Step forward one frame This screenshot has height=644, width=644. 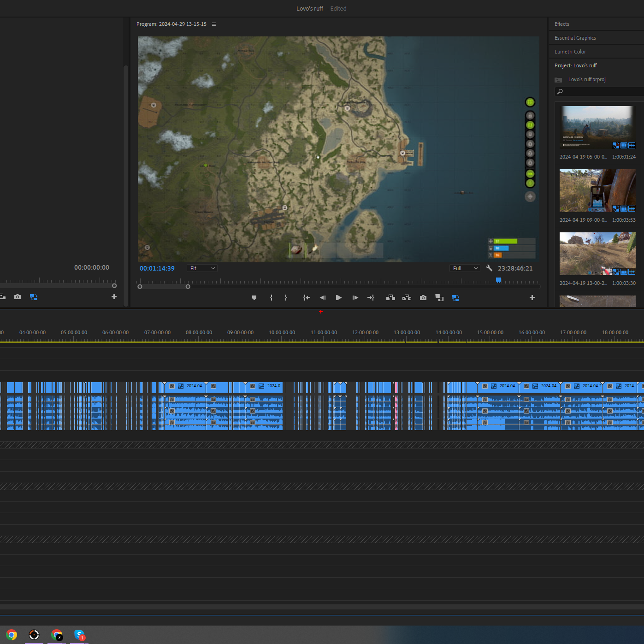click(x=355, y=298)
